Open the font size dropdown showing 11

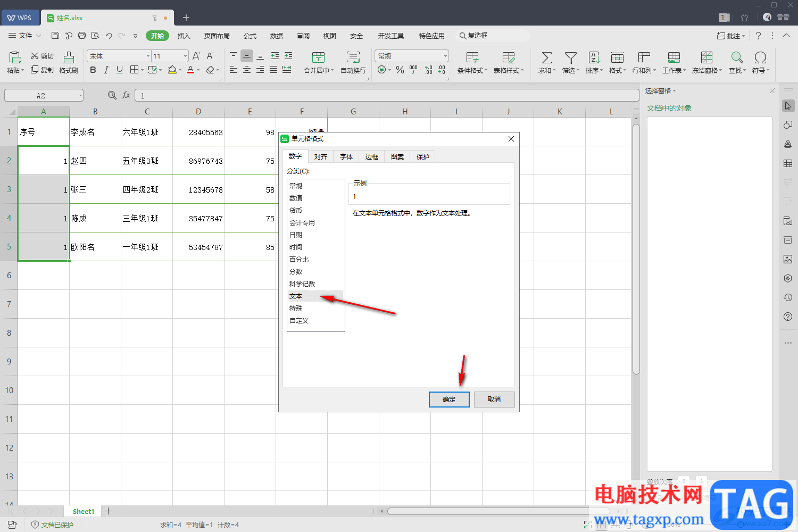(x=185, y=56)
